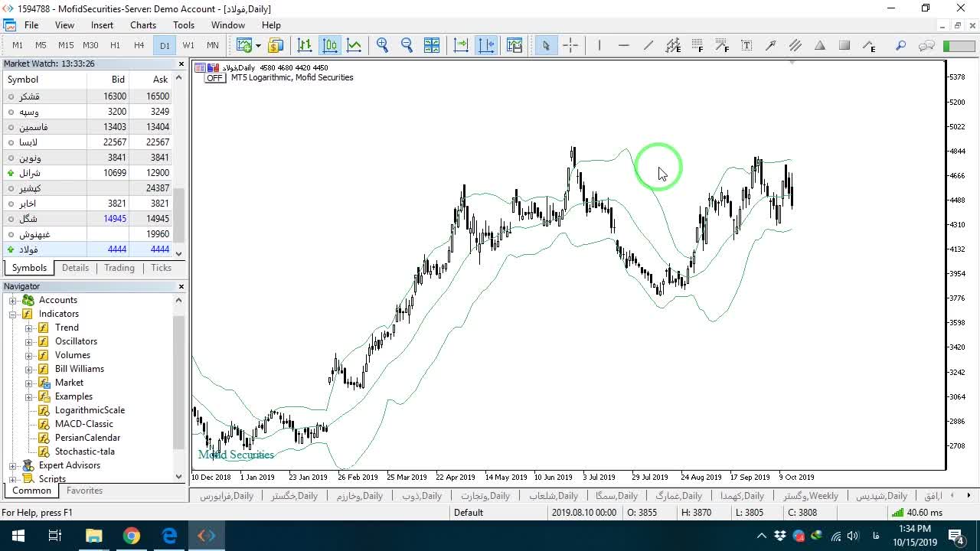Select H1 timeframe
Image resolution: width=980 pixels, height=551 pixels.
[x=115, y=45]
